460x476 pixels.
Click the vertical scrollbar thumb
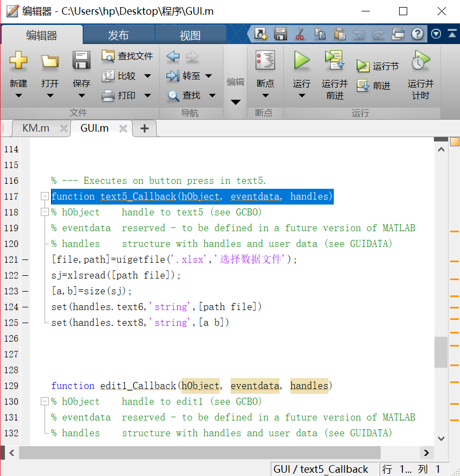[441, 352]
